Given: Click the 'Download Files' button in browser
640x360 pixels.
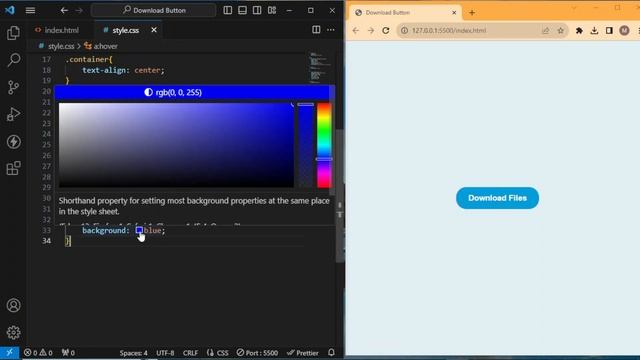Looking at the screenshot, I should pyautogui.click(x=497, y=198).
